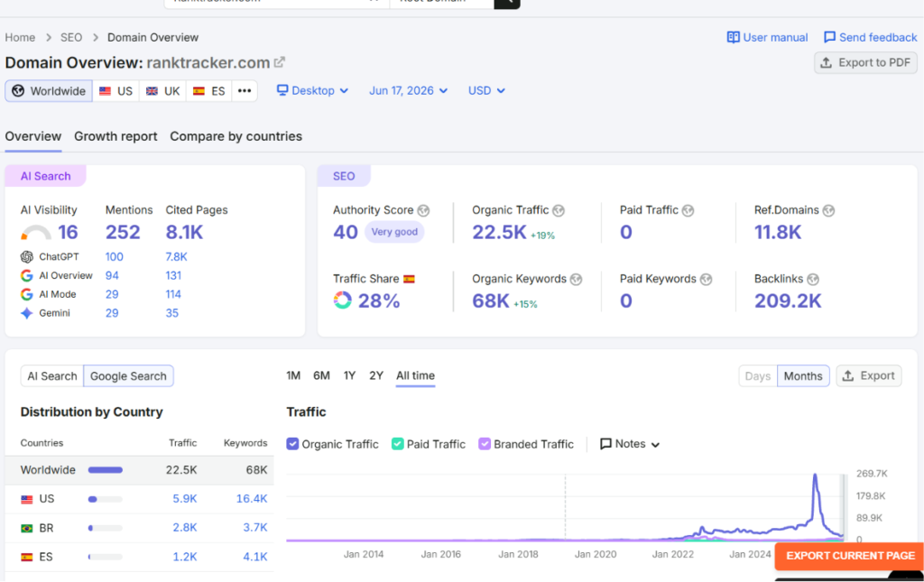
Task: Set the time range to 6M
Action: tap(321, 375)
